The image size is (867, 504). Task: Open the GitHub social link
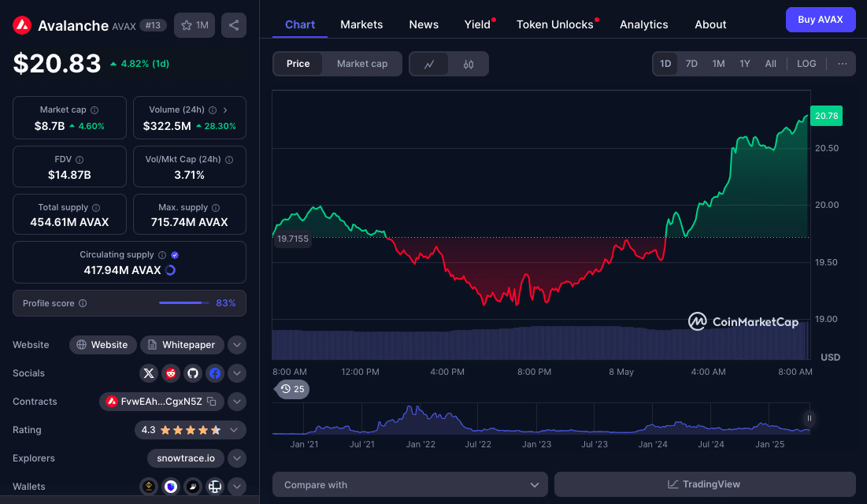[193, 373]
